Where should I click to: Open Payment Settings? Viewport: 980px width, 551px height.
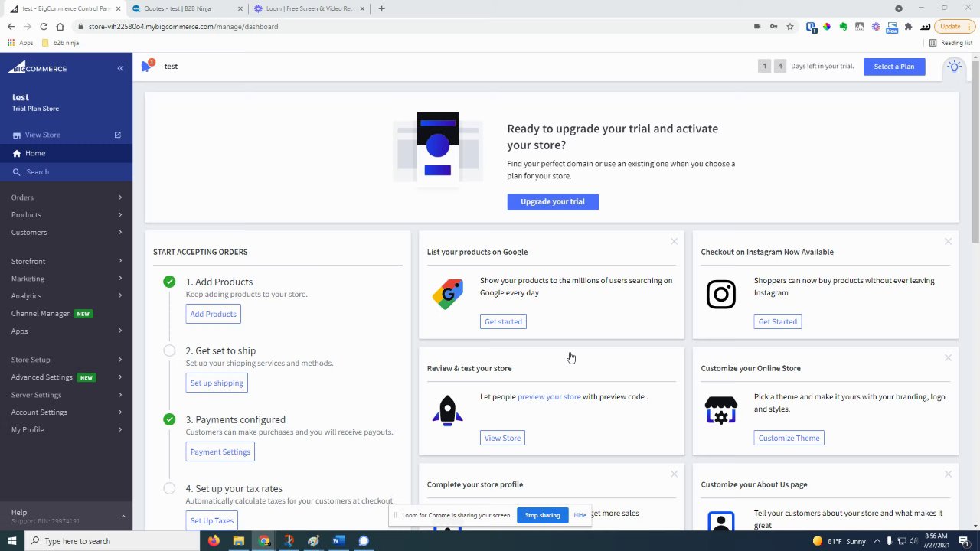(x=220, y=452)
